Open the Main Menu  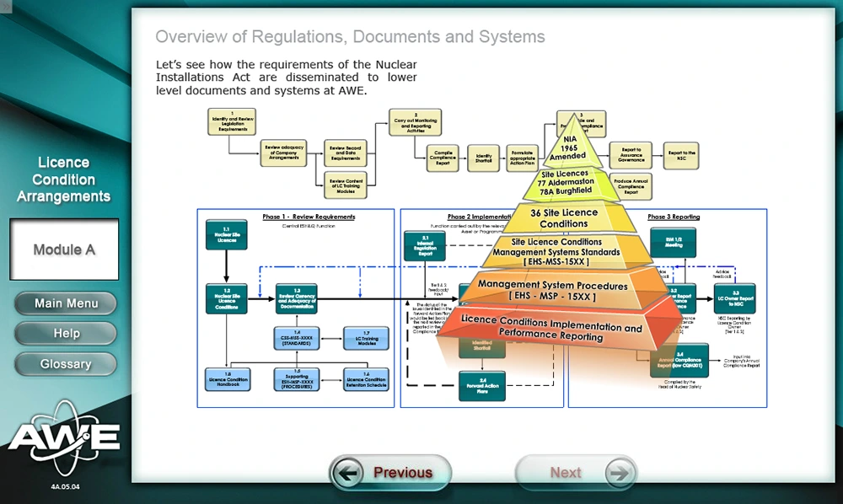tap(66, 303)
